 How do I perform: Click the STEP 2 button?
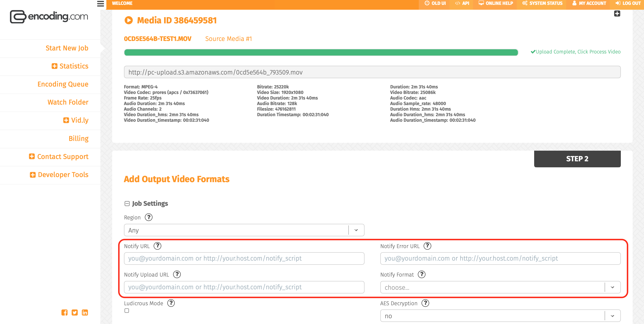point(577,159)
